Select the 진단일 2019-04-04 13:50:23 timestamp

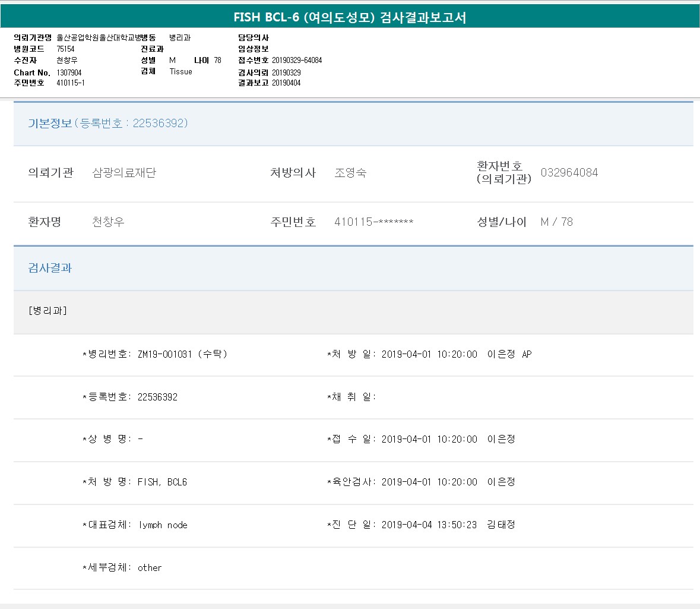pos(429,525)
